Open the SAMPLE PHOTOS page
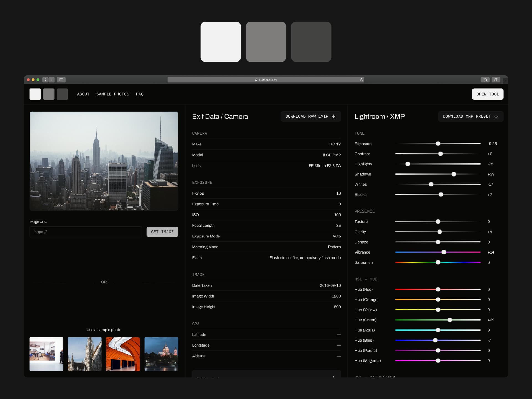532x399 pixels. click(112, 94)
